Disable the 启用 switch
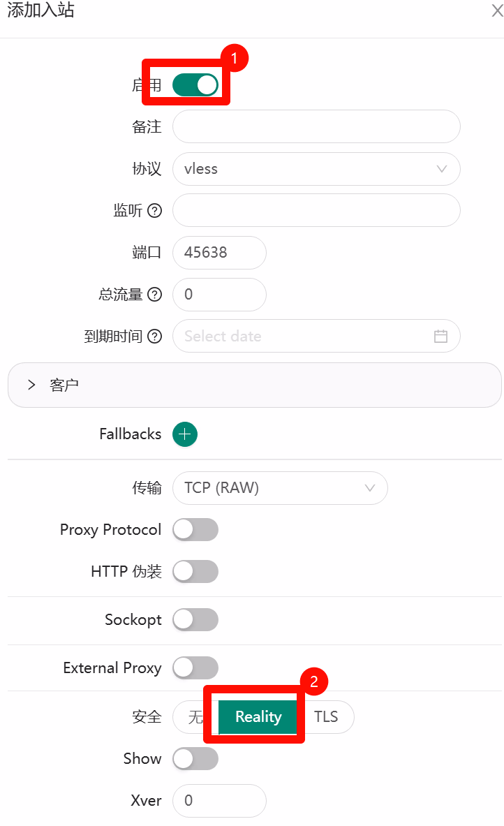 [195, 85]
